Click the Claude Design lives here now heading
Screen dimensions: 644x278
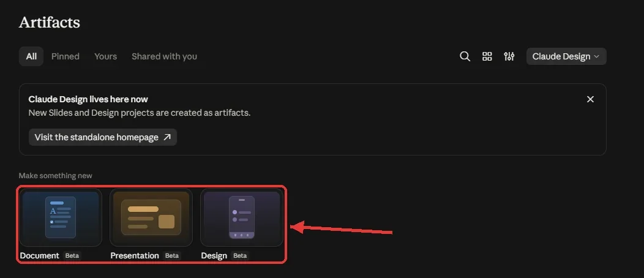(x=88, y=99)
